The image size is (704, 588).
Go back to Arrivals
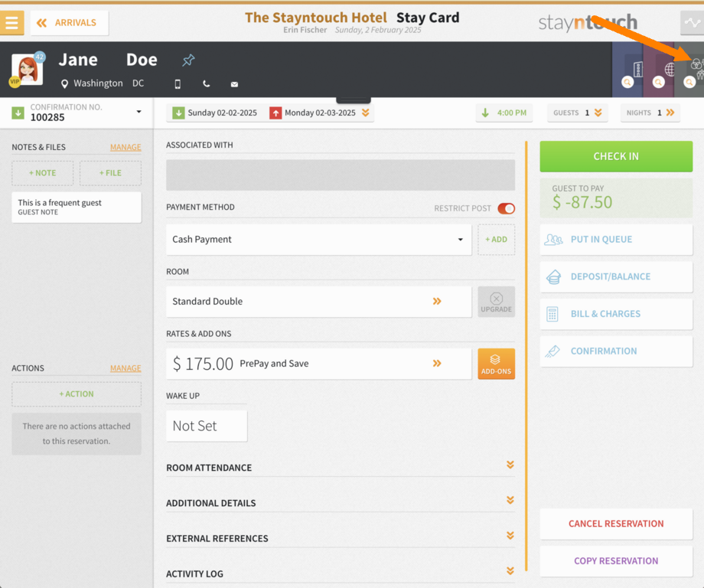69,22
